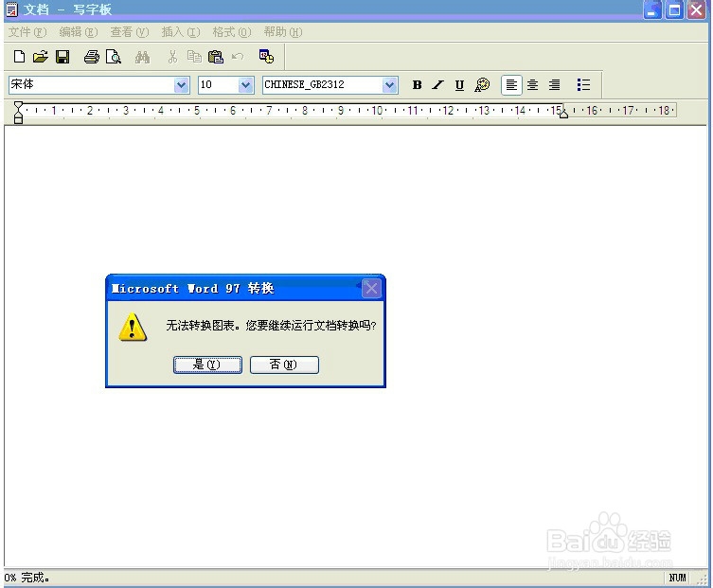
Task: Open Print Preview from the toolbar
Action: [114, 57]
